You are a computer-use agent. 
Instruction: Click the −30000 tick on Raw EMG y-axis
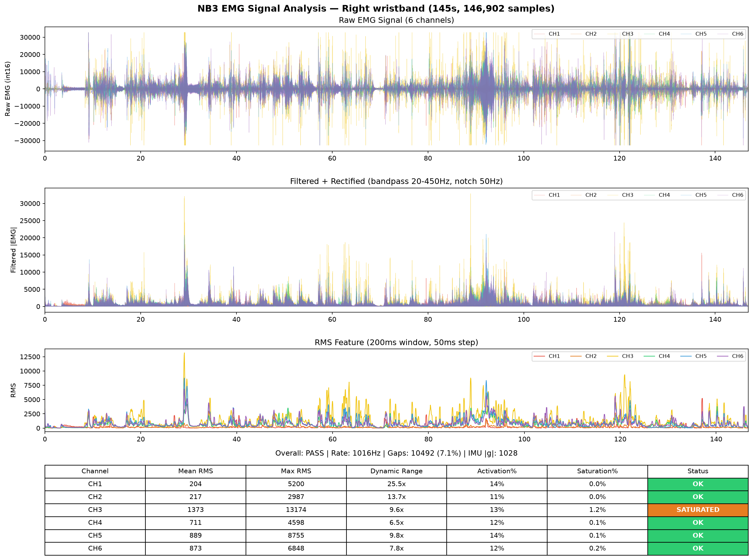pos(27,141)
